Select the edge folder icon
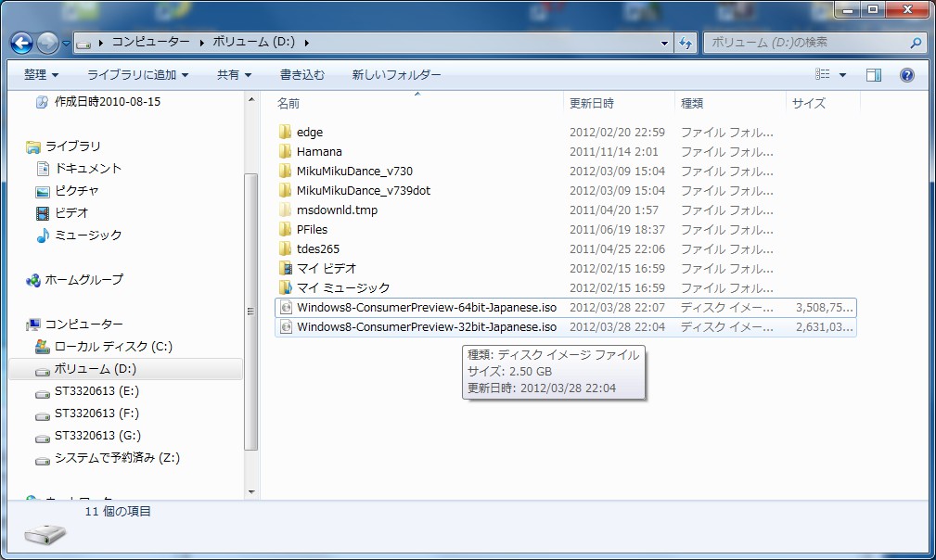 286,132
